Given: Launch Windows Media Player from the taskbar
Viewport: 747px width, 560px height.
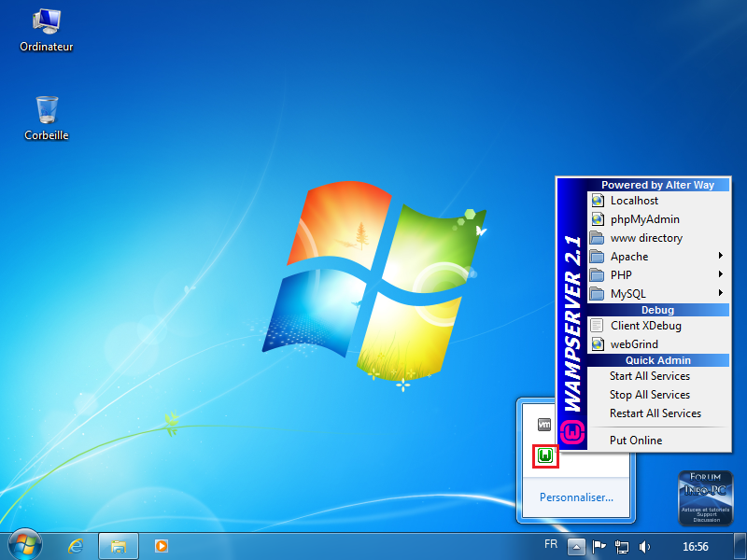Looking at the screenshot, I should click(161, 546).
